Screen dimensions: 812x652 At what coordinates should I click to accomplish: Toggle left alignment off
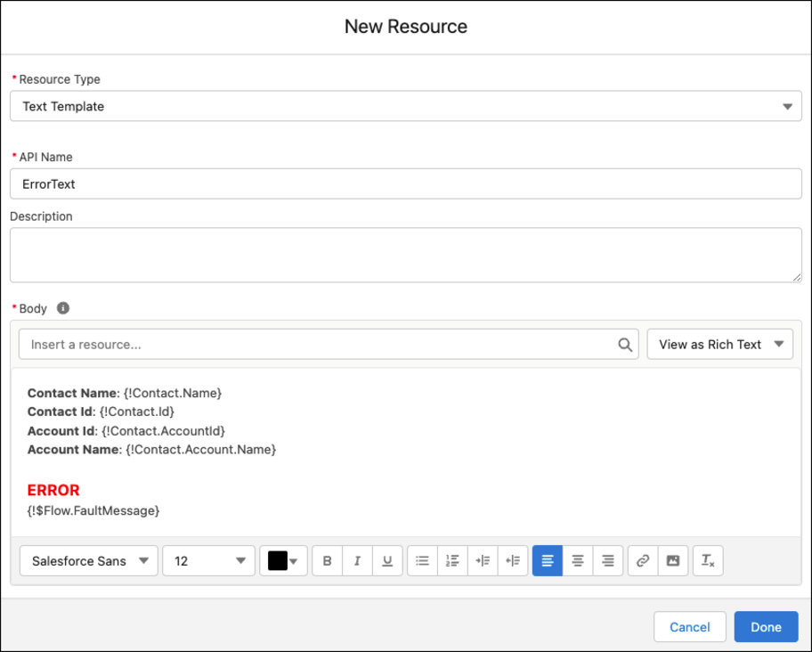coord(547,560)
